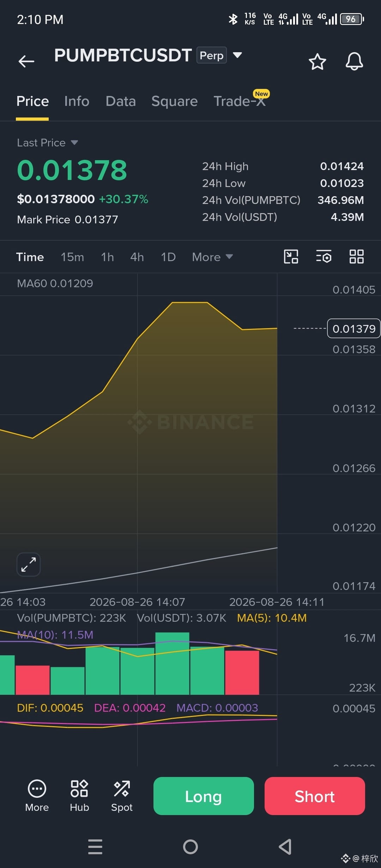Tap Android back triangle button
381x868 pixels.
tap(285, 847)
